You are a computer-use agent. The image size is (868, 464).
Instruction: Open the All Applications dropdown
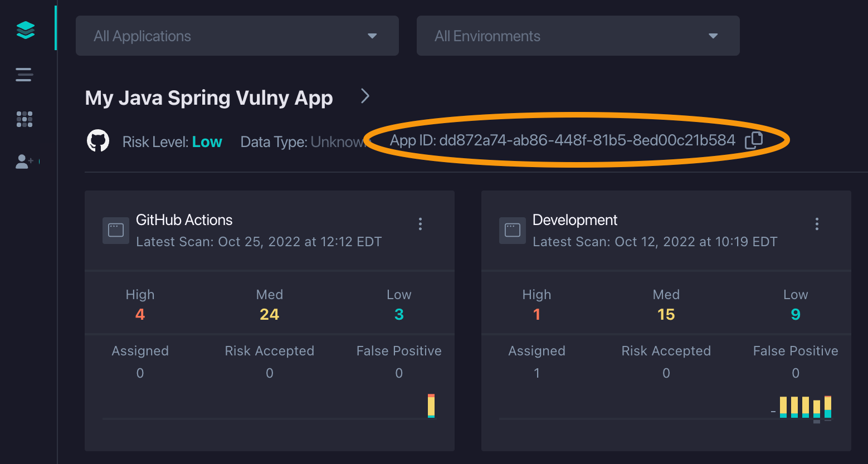[x=237, y=36]
